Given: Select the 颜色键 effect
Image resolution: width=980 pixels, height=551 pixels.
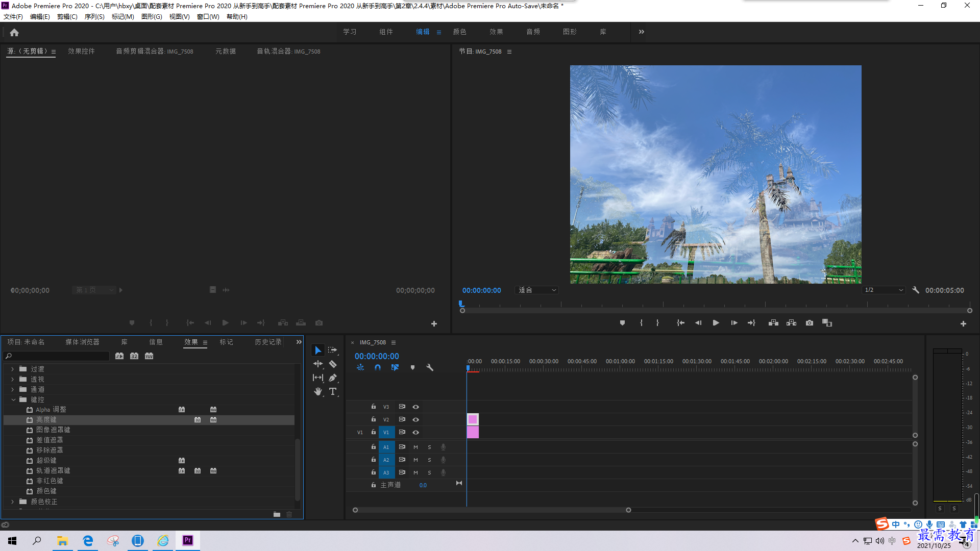Looking at the screenshot, I should pyautogui.click(x=46, y=491).
